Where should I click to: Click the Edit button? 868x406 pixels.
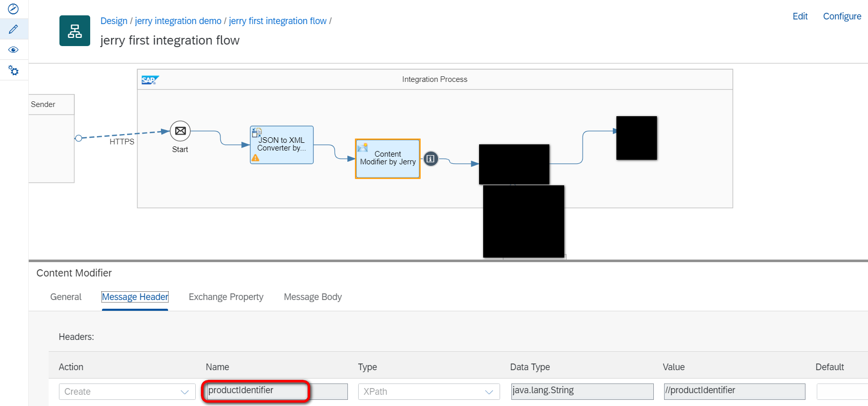[x=800, y=16]
